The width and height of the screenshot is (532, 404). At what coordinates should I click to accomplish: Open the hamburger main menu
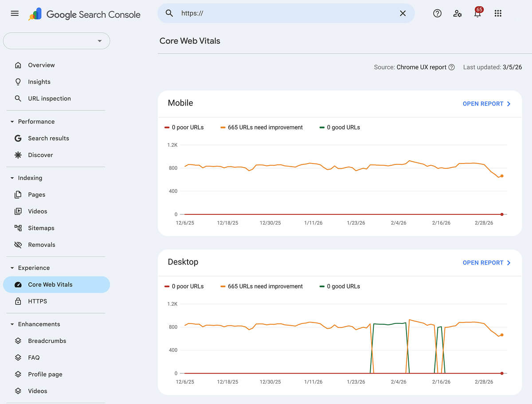click(15, 13)
